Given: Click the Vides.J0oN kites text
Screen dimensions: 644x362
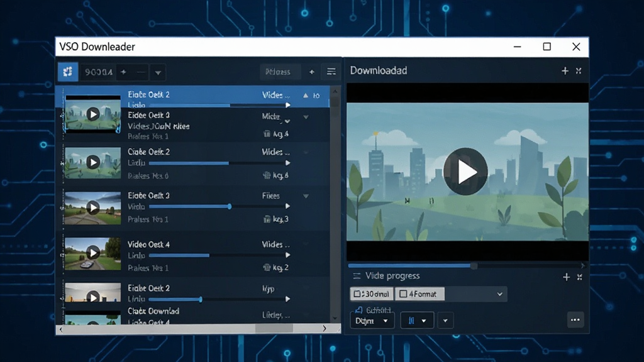Looking at the screenshot, I should [158, 126].
